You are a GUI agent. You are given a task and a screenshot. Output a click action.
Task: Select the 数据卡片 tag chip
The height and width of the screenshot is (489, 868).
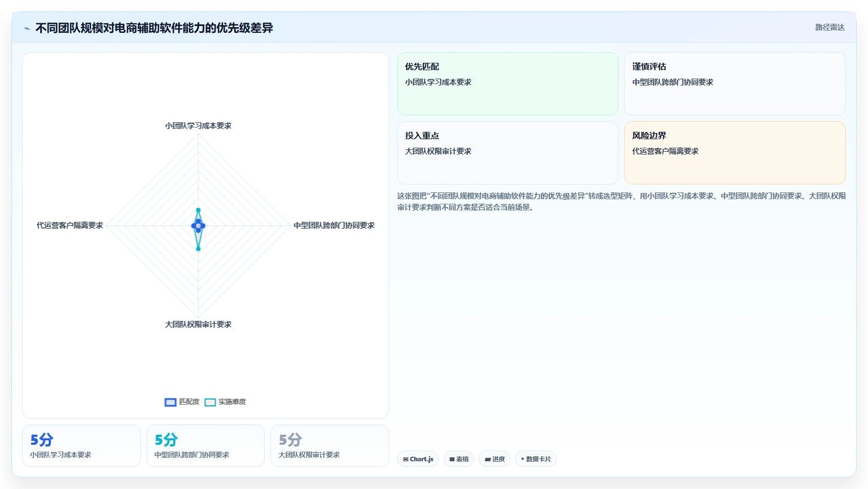click(536, 459)
